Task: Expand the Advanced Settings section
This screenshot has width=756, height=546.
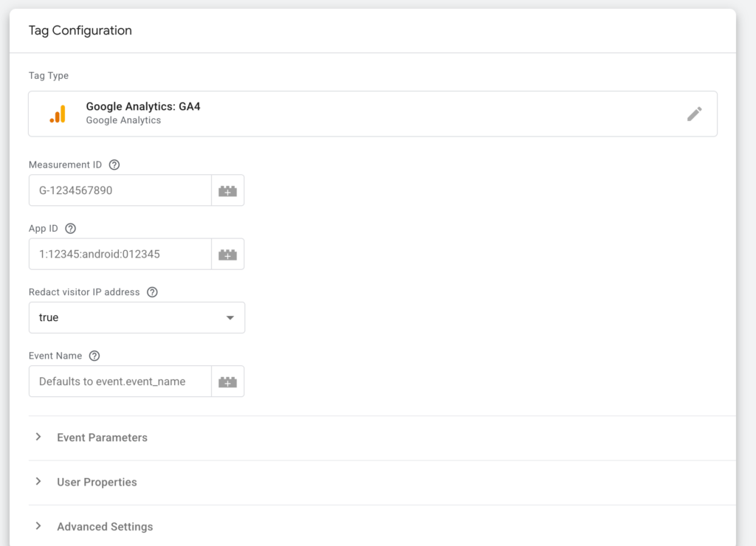Action: (382, 527)
